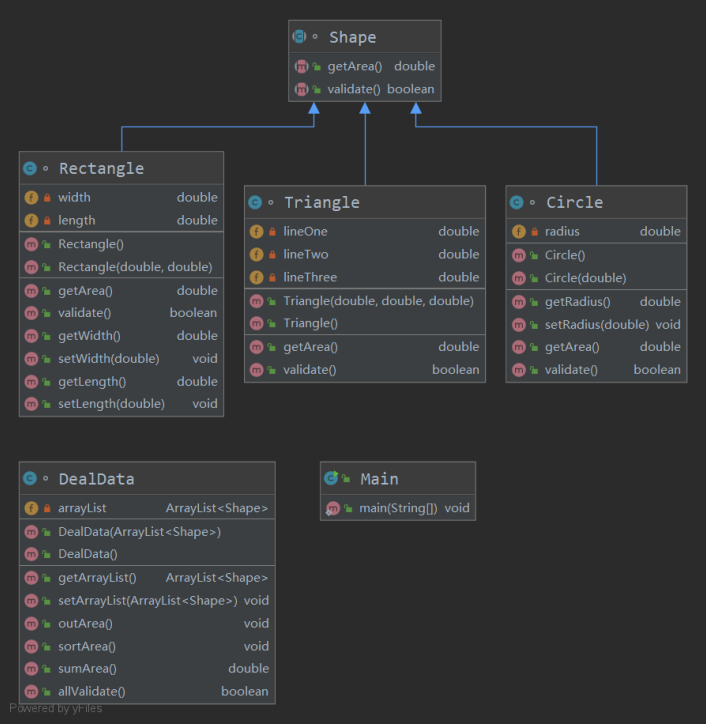Select the Circle class title
706x725 pixels.
click(x=575, y=203)
